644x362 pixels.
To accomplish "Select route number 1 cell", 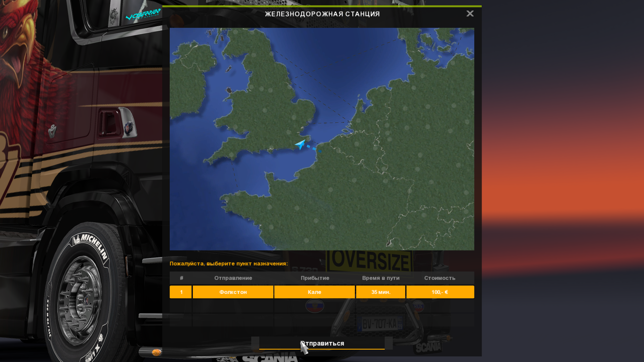I will coord(181,292).
